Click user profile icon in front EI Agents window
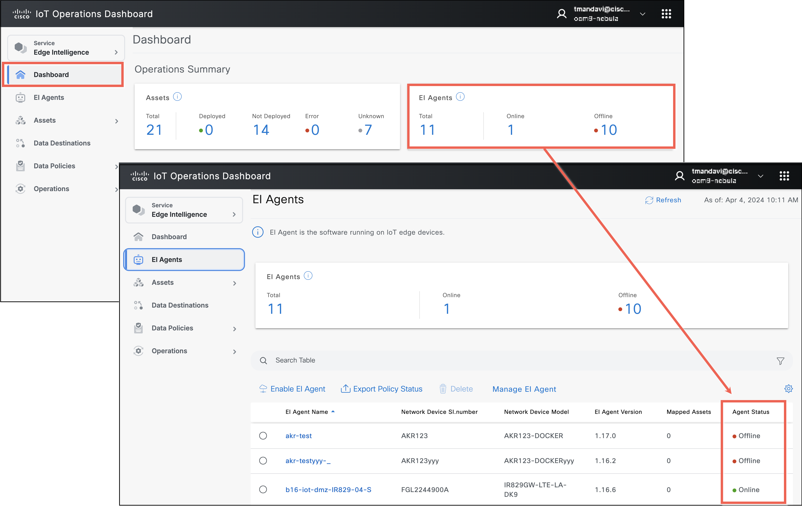802x532 pixels. tap(680, 176)
